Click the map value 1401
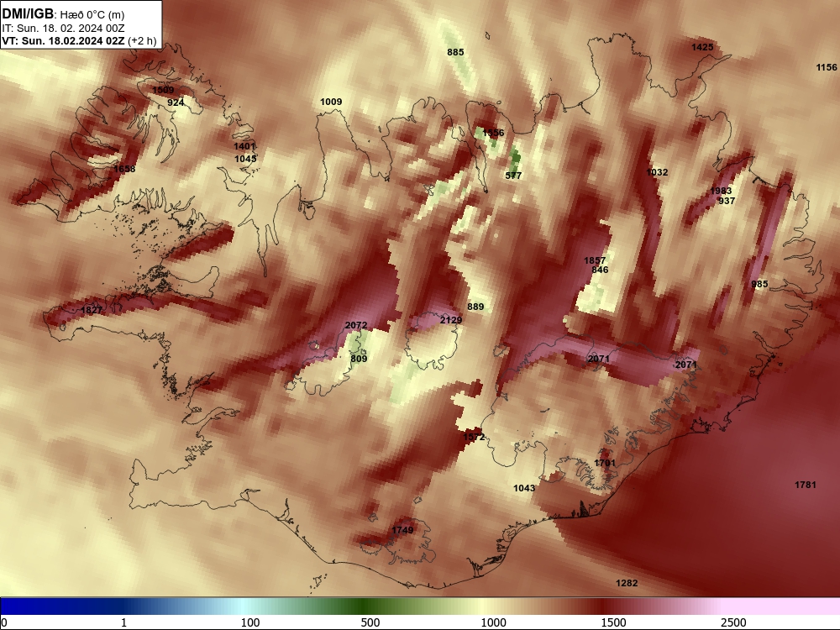Screen dimensions: 840x630 click(244, 146)
